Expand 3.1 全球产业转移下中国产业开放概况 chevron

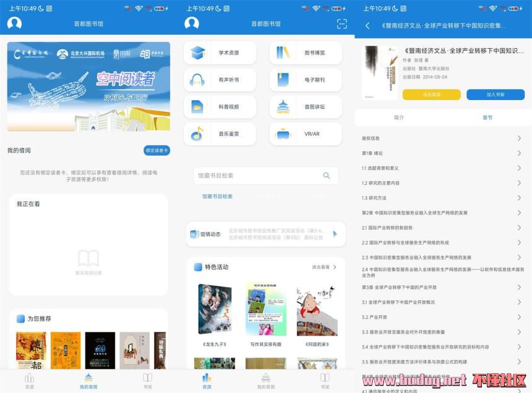(519, 302)
